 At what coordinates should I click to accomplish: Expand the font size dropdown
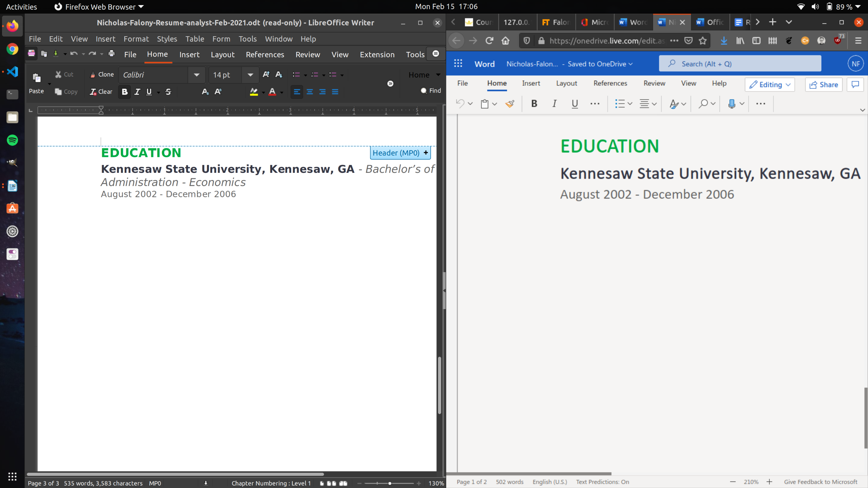250,75
